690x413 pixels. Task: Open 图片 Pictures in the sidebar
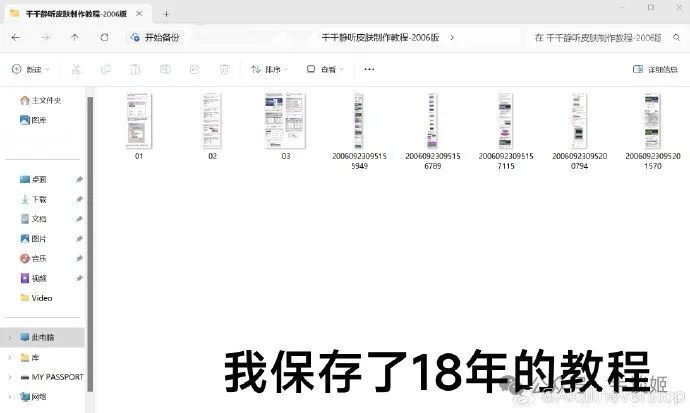(33, 239)
